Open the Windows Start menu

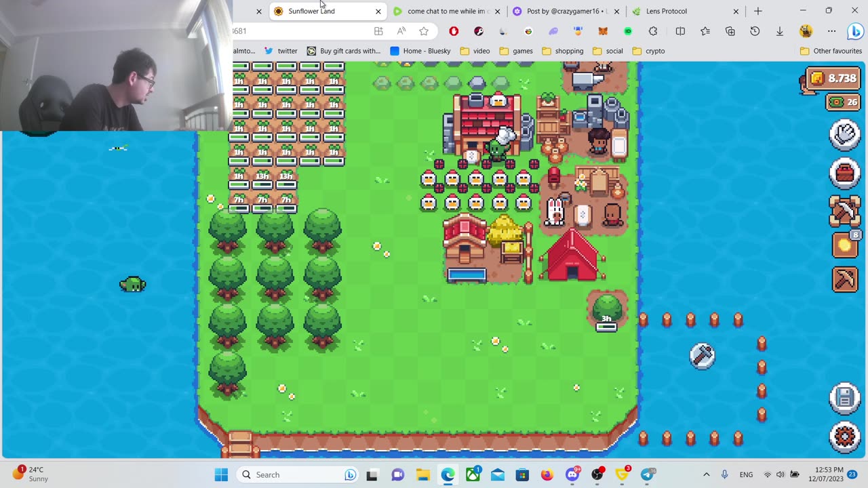pyautogui.click(x=221, y=474)
